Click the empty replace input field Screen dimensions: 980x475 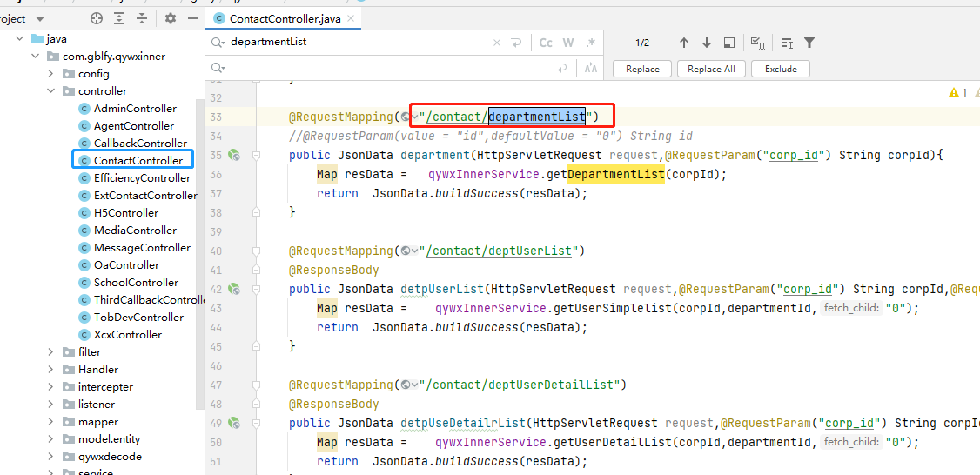click(391, 68)
